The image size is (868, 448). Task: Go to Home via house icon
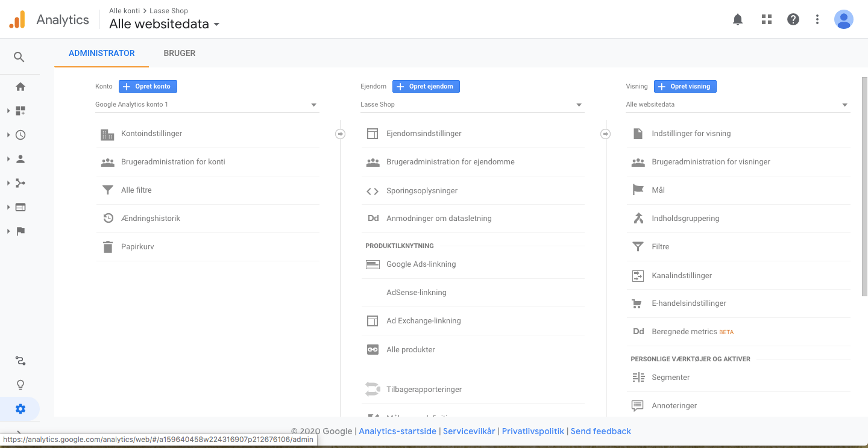click(20, 87)
